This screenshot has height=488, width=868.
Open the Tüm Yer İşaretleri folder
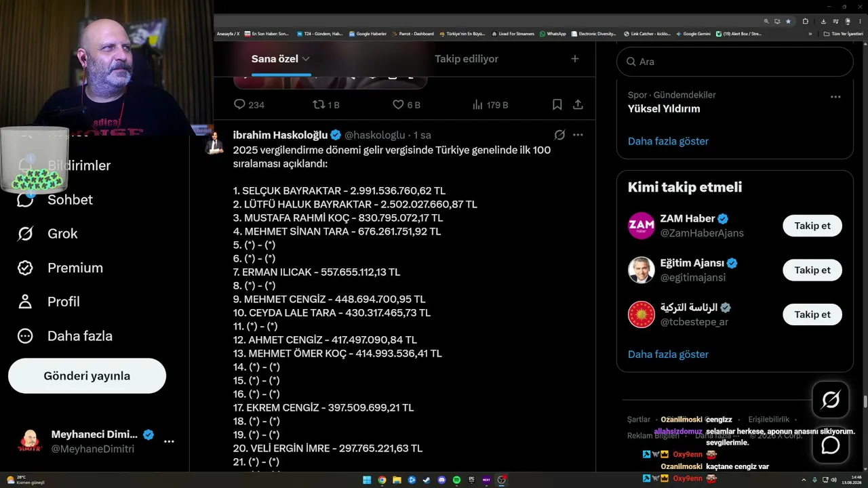pyautogui.click(x=843, y=34)
